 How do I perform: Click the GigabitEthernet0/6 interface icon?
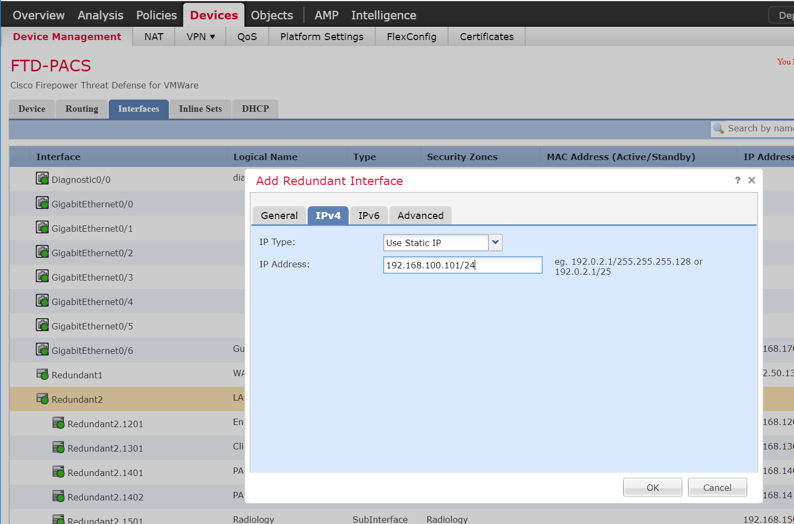coord(43,349)
